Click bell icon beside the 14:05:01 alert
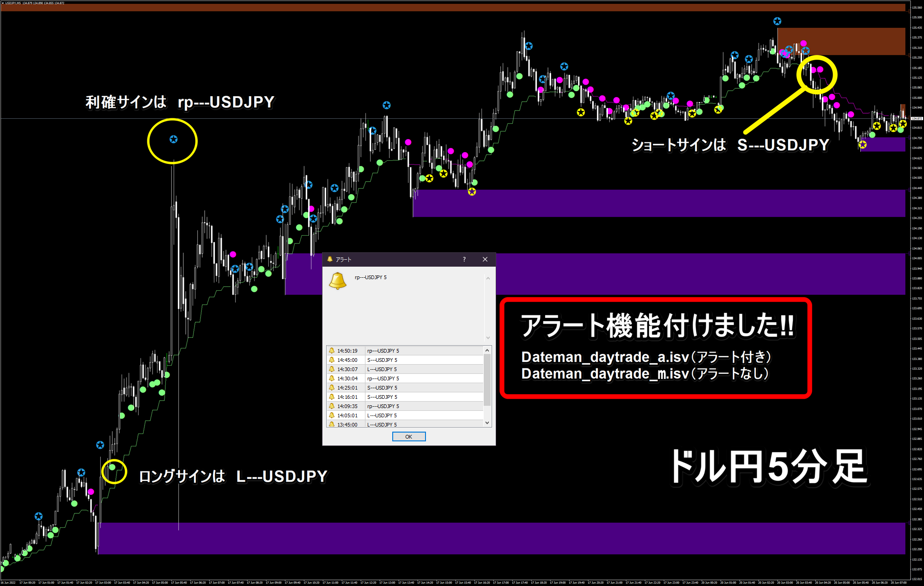Screen dimensions: 924x586 pyautogui.click(x=332, y=415)
